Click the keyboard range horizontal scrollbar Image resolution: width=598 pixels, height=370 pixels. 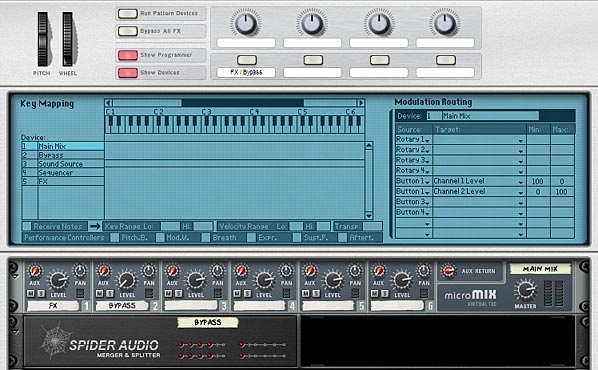click(x=243, y=103)
